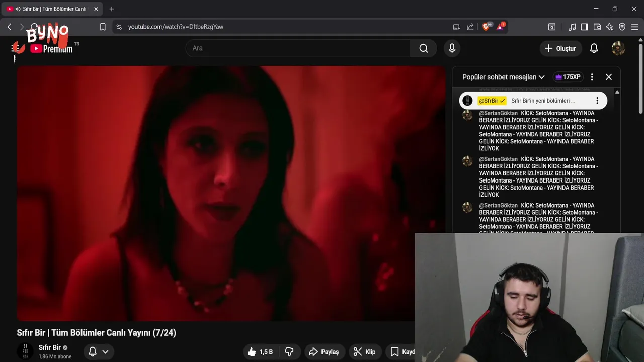Open the Brave Wallet icon
644x362 pixels.
[597, 27]
